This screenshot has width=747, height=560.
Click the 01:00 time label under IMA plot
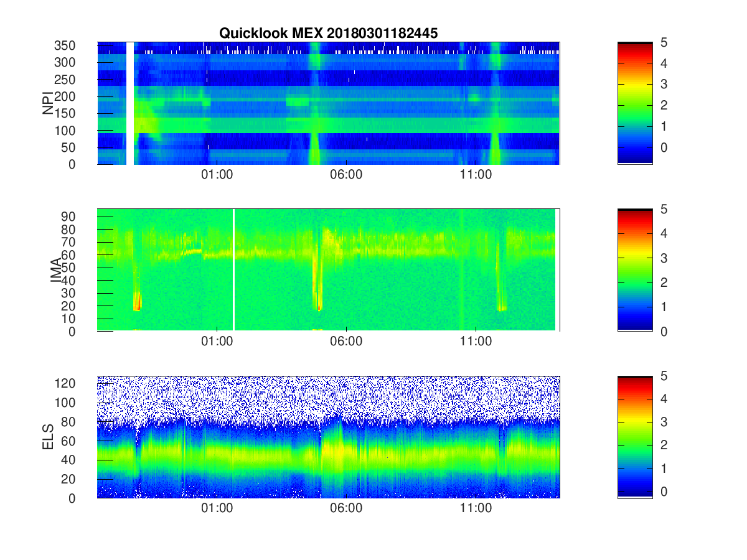tap(217, 342)
